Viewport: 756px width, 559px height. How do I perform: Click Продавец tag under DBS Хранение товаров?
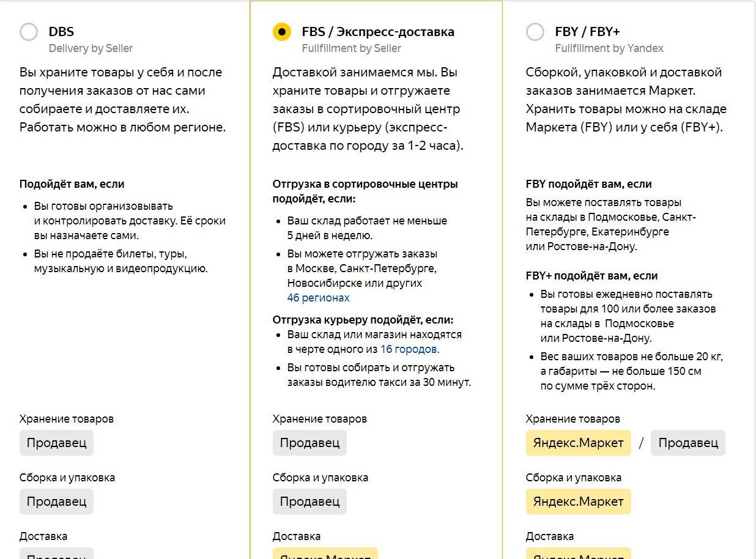click(x=56, y=443)
